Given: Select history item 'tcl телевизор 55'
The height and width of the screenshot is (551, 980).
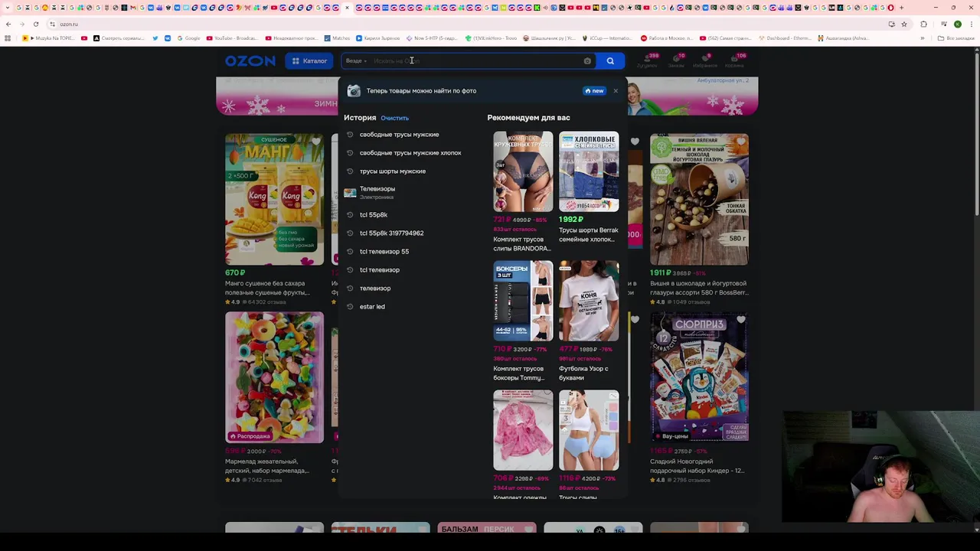Looking at the screenshot, I should click(384, 252).
